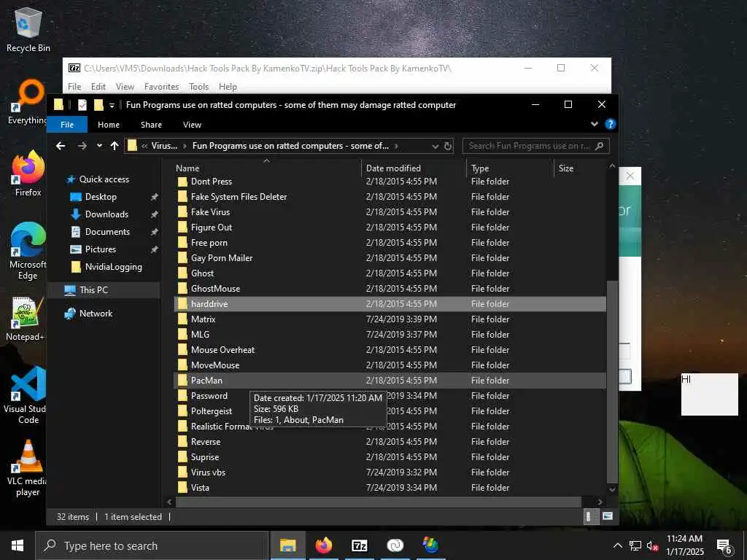Switch to Firefox in the taskbar
Viewport: 747px width, 560px height.
click(x=323, y=545)
